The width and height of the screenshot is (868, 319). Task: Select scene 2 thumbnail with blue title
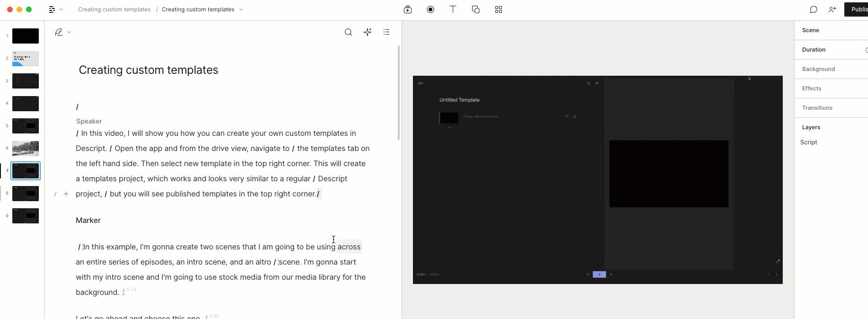coord(26,59)
